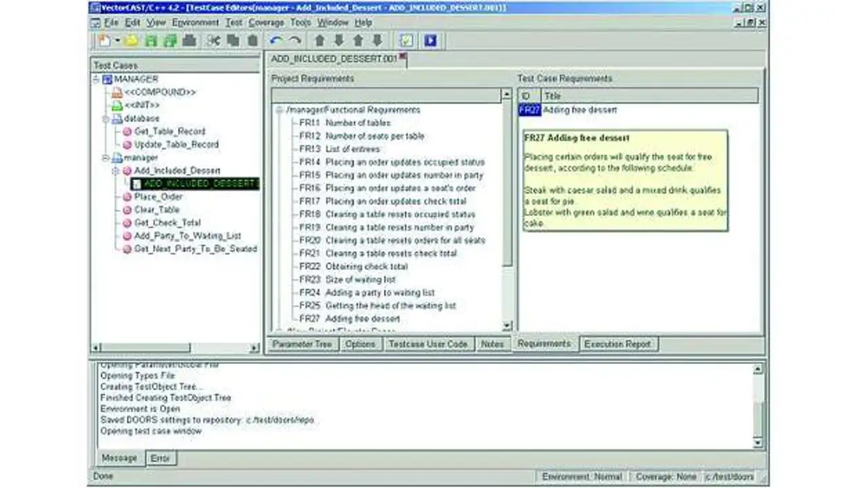Click the Project Requirements scroll-down arrow
The image size is (868, 488).
point(507,326)
